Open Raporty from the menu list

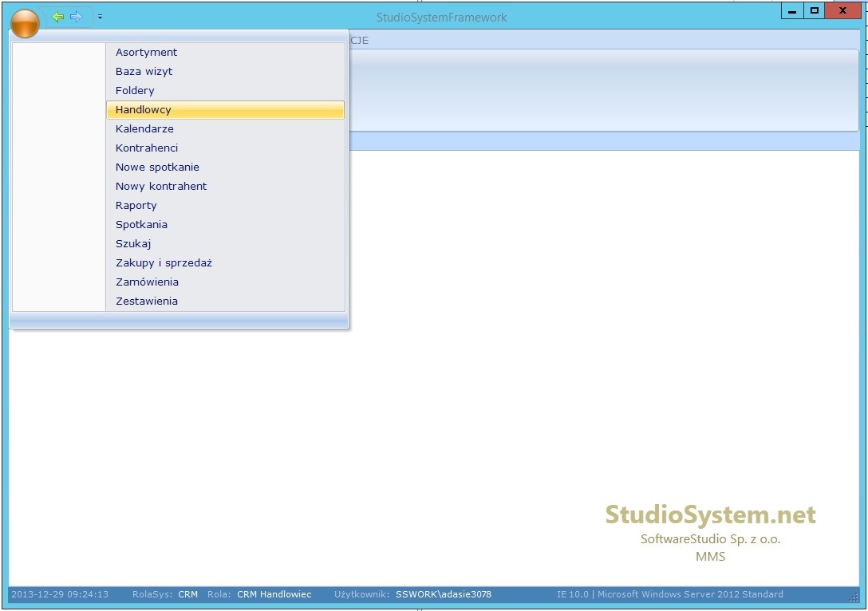(x=225, y=205)
